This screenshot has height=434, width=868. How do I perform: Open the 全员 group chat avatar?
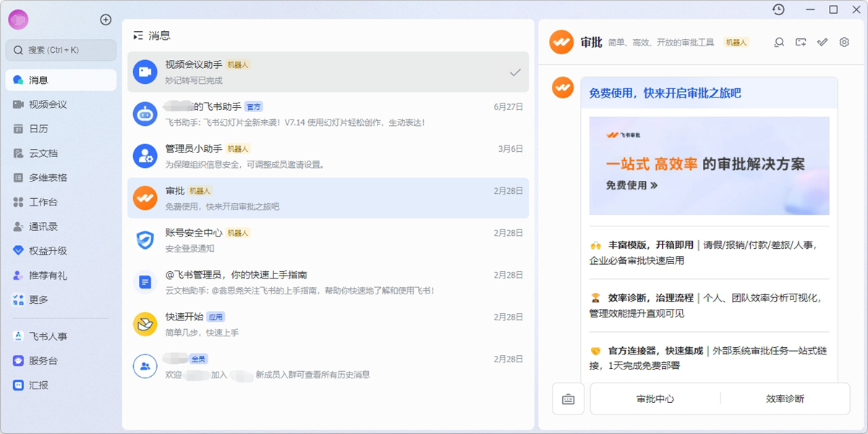145,365
